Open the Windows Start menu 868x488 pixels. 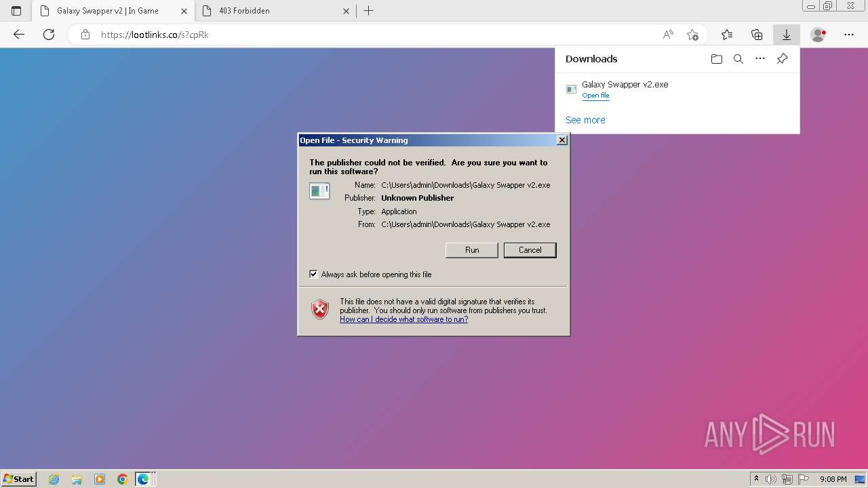pyautogui.click(x=18, y=479)
